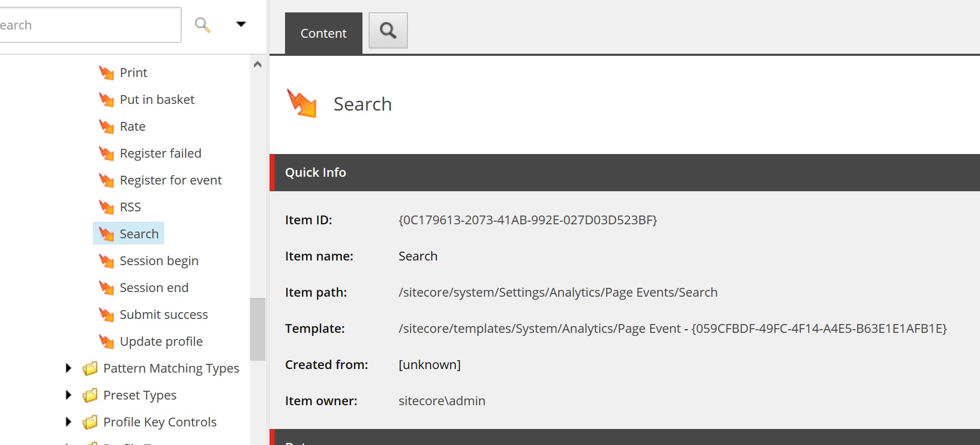Expand the Preset Types node

click(x=68, y=395)
